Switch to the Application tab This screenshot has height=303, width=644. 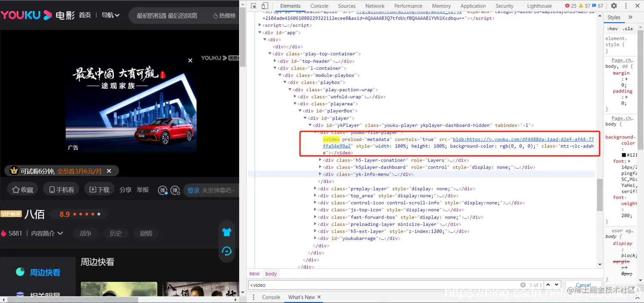(x=473, y=6)
